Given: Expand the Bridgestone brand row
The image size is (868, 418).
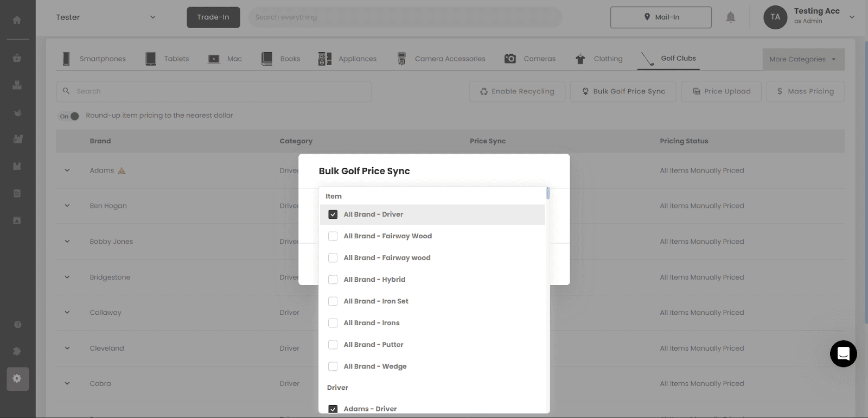Looking at the screenshot, I should (67, 277).
